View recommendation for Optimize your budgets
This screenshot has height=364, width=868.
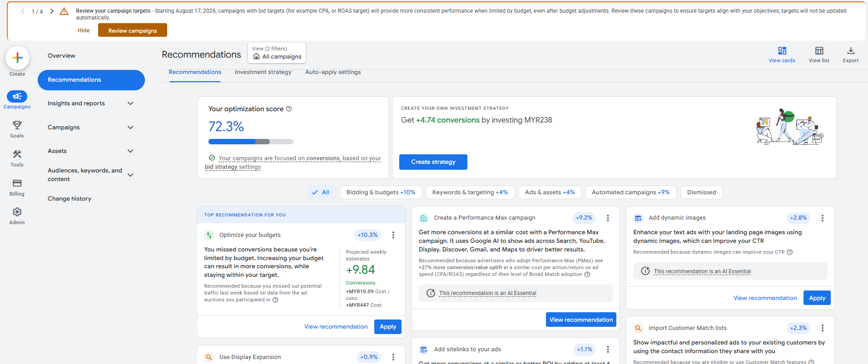coord(336,327)
